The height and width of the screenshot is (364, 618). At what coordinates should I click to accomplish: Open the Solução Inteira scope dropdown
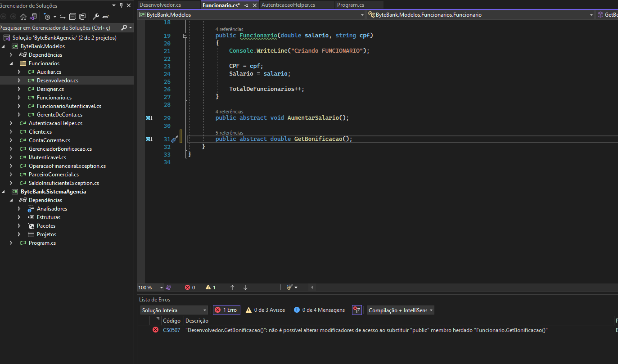pos(174,310)
